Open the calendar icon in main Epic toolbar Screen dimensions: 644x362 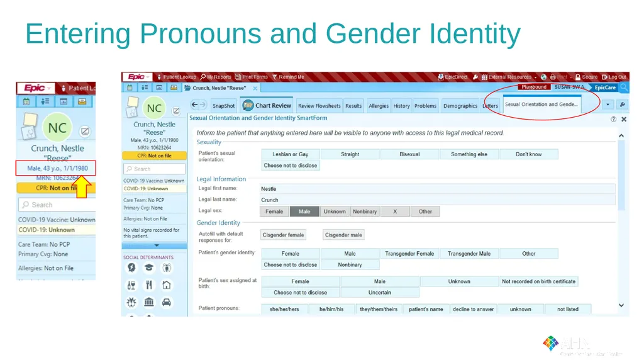pos(130,88)
